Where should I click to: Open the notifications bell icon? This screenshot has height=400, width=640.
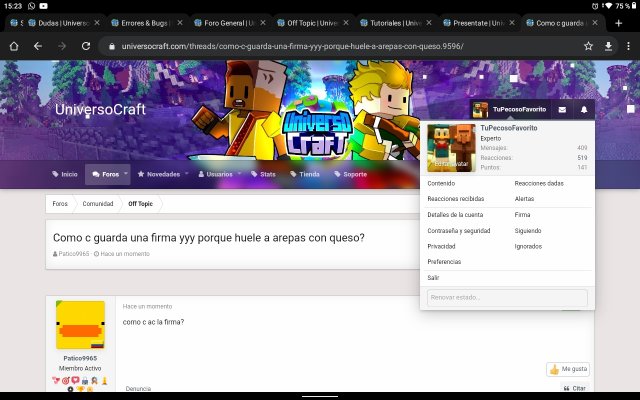(x=584, y=109)
